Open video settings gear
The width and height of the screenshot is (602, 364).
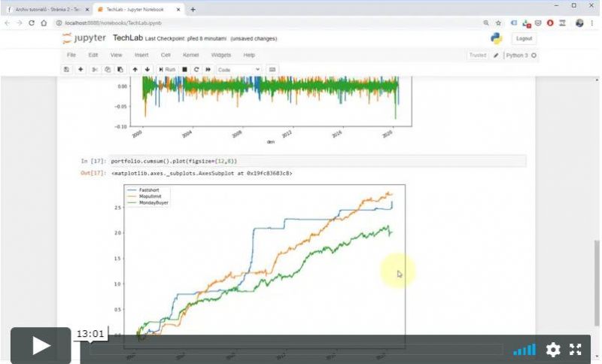pyautogui.click(x=553, y=350)
